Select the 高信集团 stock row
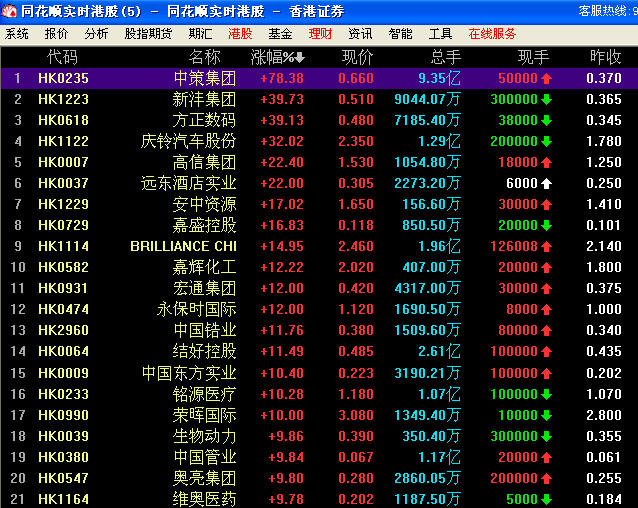Viewport: 638px width, 508px height. (204, 162)
